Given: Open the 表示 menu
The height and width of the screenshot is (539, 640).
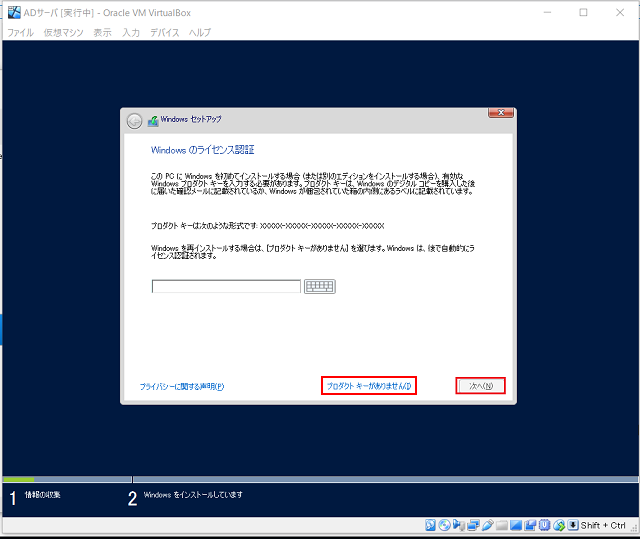Looking at the screenshot, I should [102, 33].
